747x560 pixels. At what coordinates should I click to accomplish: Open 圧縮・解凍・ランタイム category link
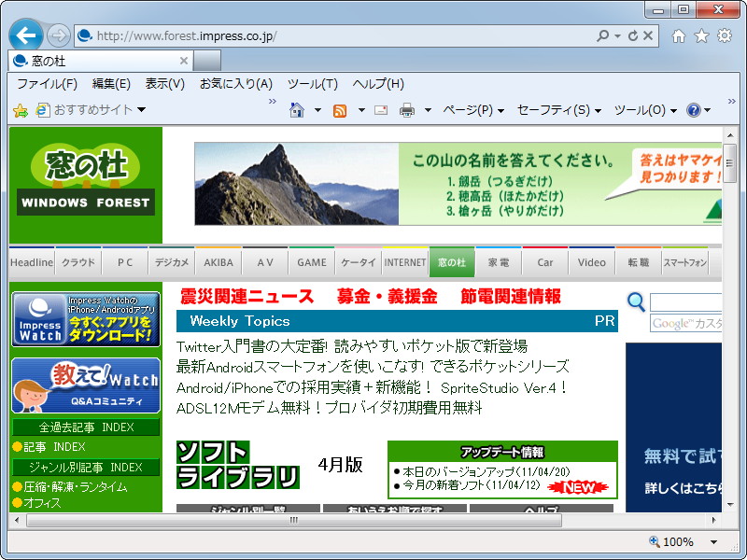click(x=76, y=486)
